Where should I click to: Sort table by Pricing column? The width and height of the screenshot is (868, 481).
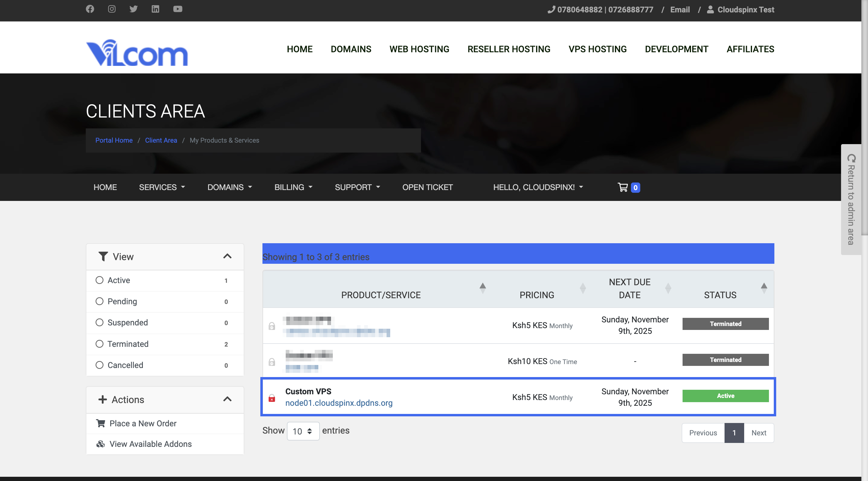[x=537, y=295]
